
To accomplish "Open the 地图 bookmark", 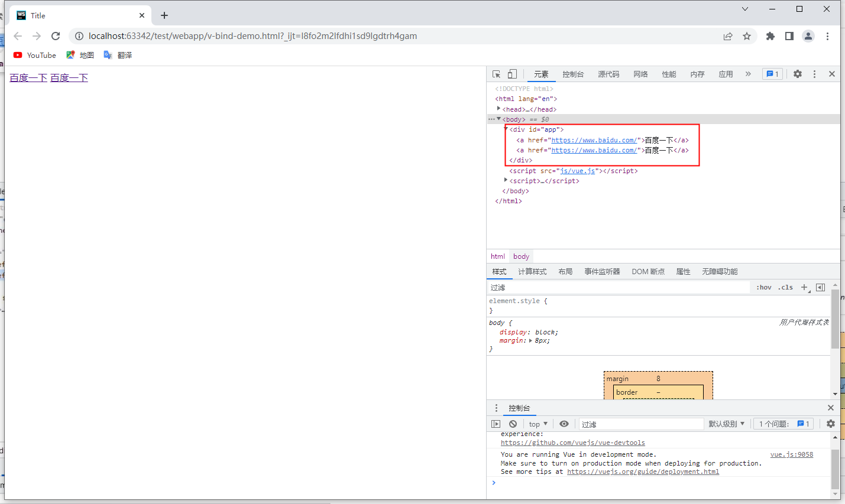I will pyautogui.click(x=80, y=55).
